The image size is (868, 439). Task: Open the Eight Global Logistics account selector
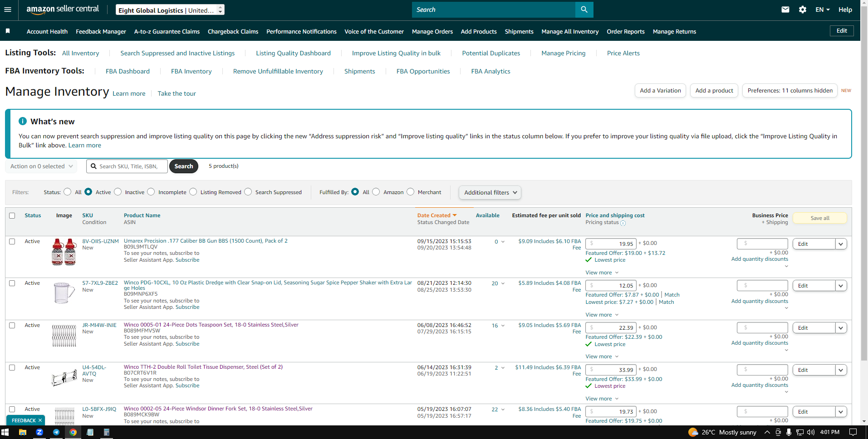click(x=170, y=10)
